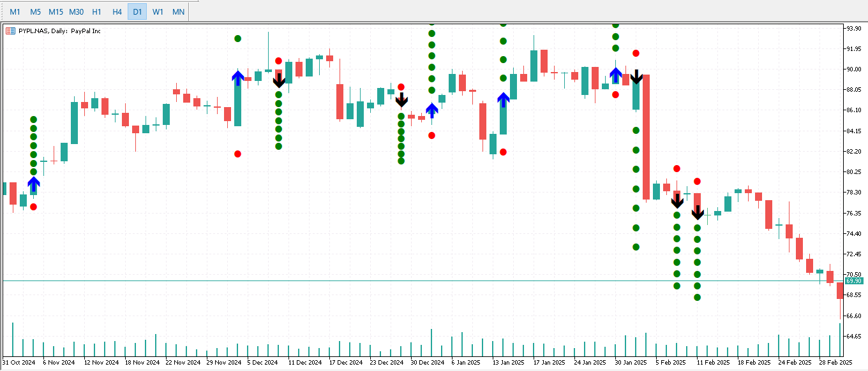The height and width of the screenshot is (371, 868).
Task: Click the '29 Nov 2024' date label
Action: (224, 362)
